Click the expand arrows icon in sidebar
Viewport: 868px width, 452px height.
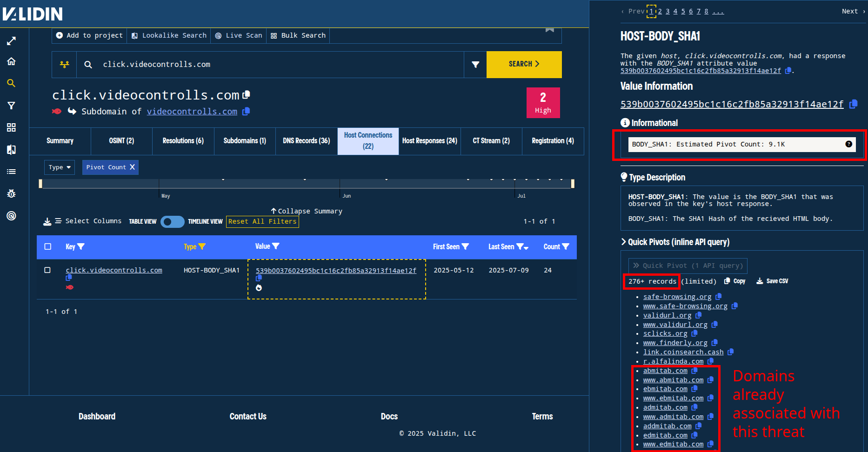(x=12, y=41)
